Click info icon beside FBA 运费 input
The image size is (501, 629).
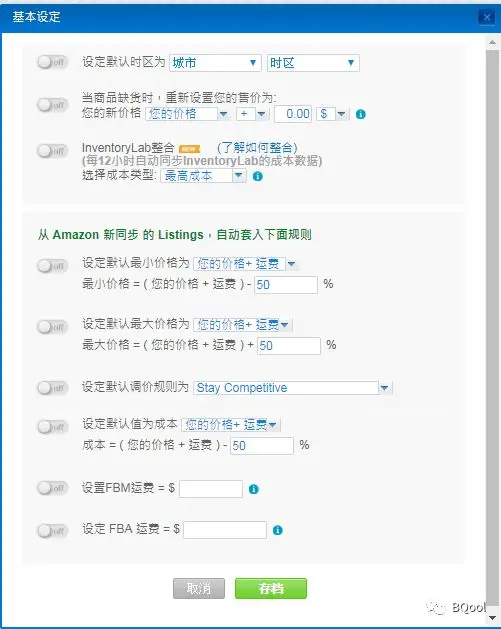point(278,530)
